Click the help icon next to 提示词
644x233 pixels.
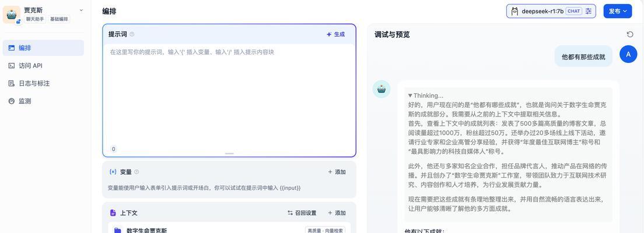[x=132, y=34]
